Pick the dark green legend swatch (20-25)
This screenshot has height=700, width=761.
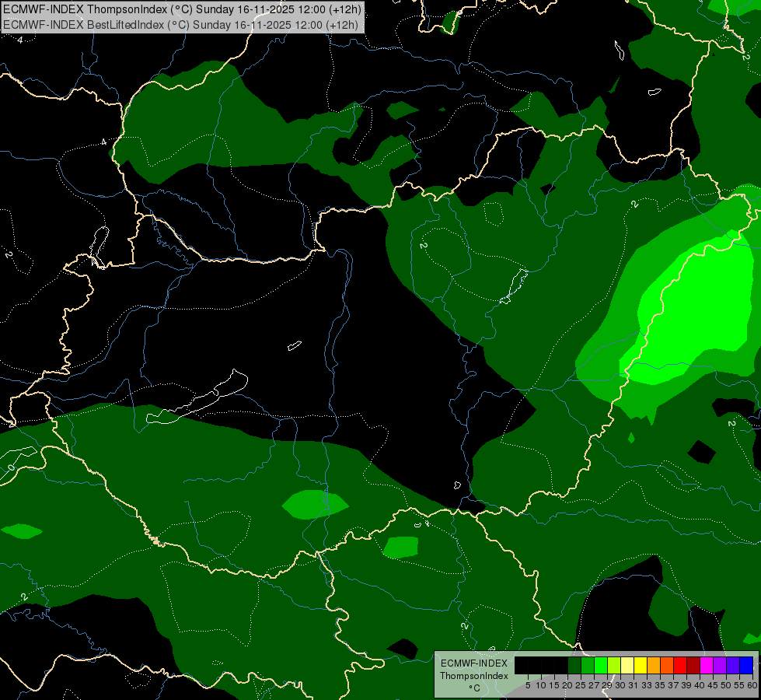coord(574,665)
